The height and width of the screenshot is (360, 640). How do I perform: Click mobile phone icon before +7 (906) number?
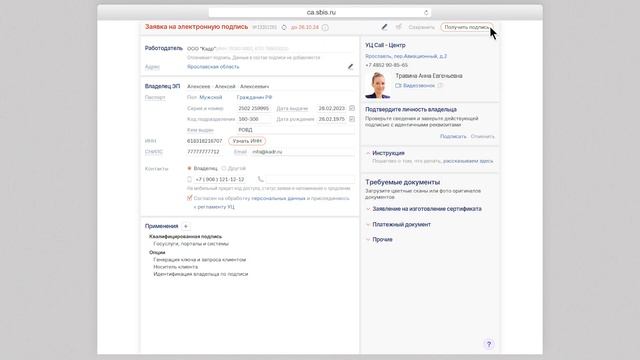(x=189, y=179)
